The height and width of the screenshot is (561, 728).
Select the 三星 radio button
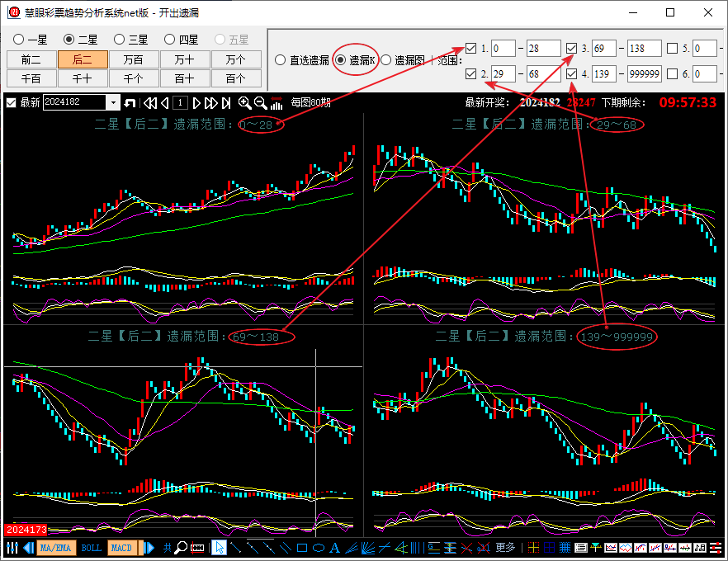(120, 39)
